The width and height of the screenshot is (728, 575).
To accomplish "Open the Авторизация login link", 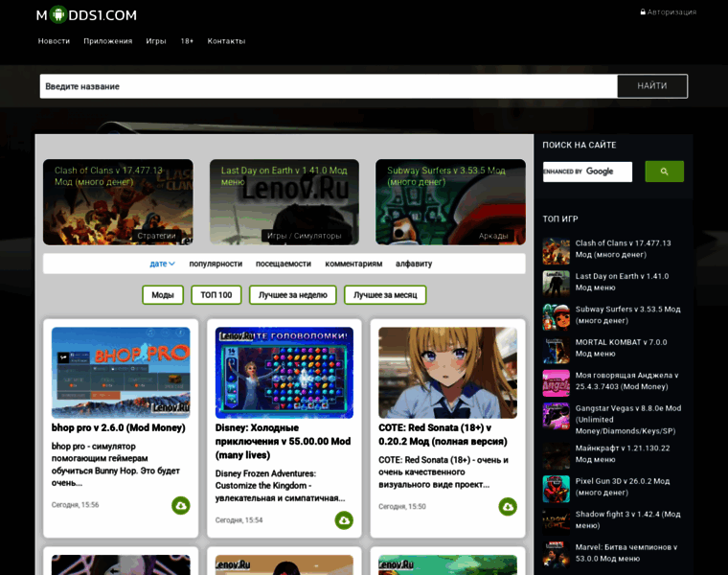I will tap(668, 12).
